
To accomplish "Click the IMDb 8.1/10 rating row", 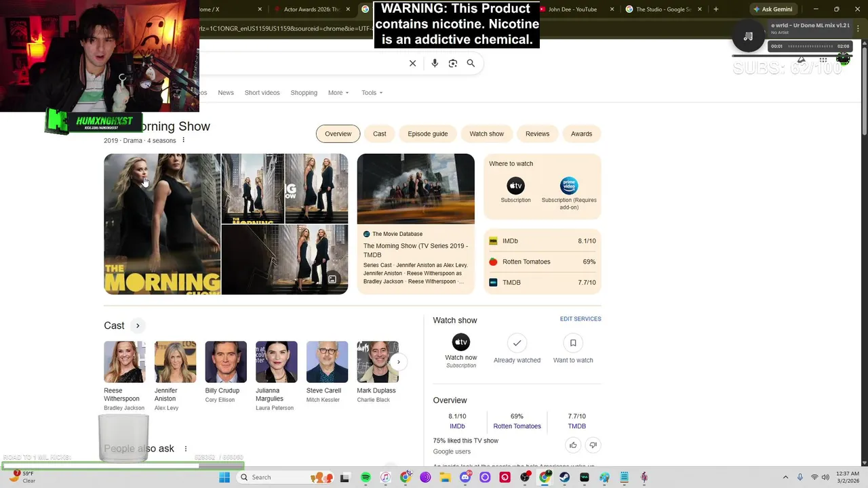I will coord(542,241).
